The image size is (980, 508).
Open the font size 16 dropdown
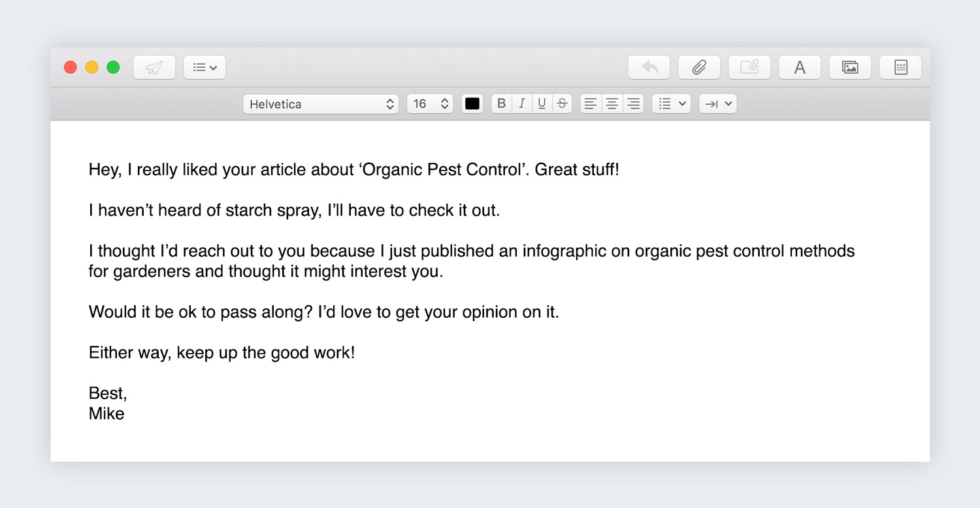pyautogui.click(x=430, y=104)
